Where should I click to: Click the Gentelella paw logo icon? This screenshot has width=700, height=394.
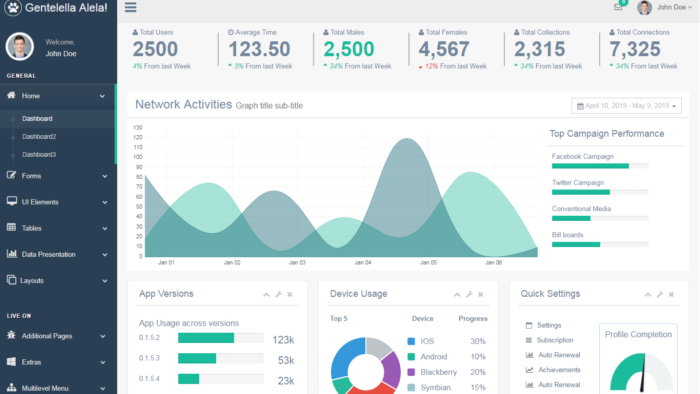(x=13, y=8)
